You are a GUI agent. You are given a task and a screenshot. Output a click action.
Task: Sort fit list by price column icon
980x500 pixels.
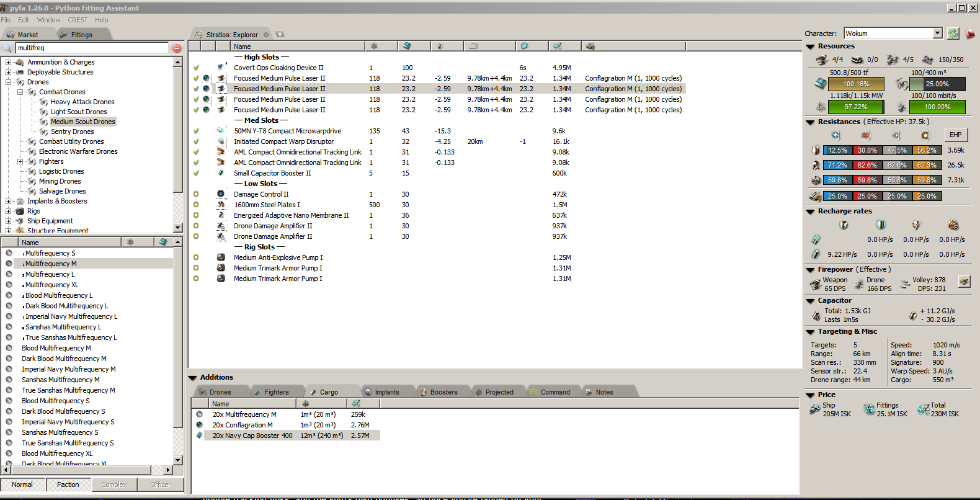coord(558,46)
